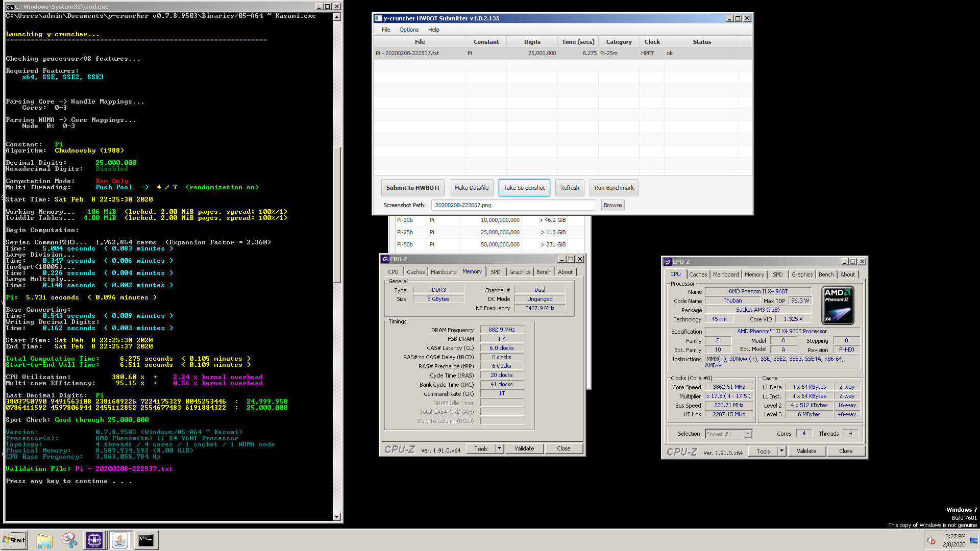Image resolution: width=980 pixels, height=551 pixels.
Task: Open CPU tab in Memory CPU-Z window
Action: point(393,272)
